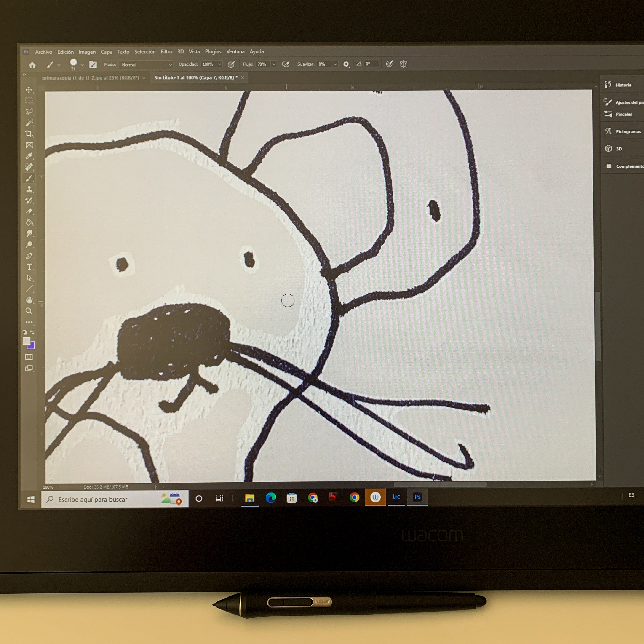Pick the Crop tool

tap(29, 134)
